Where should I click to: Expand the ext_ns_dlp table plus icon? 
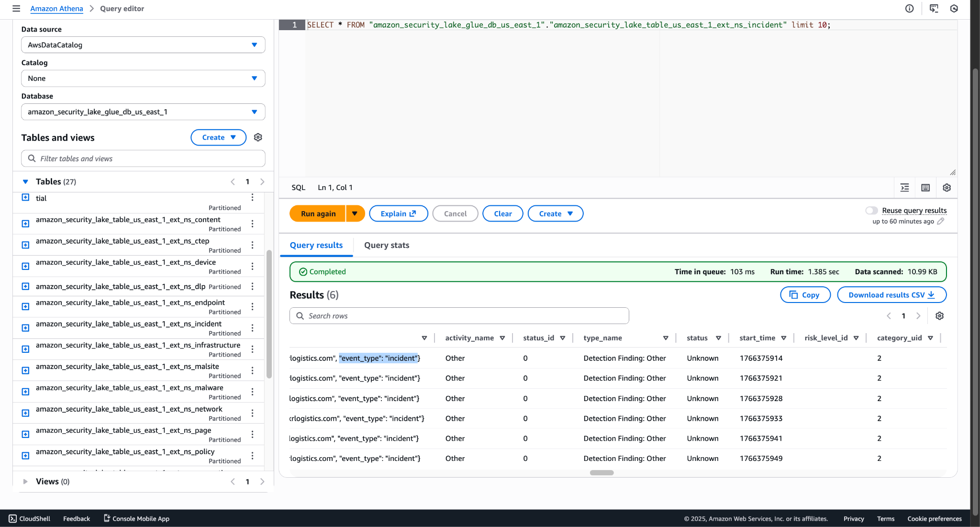coord(26,286)
